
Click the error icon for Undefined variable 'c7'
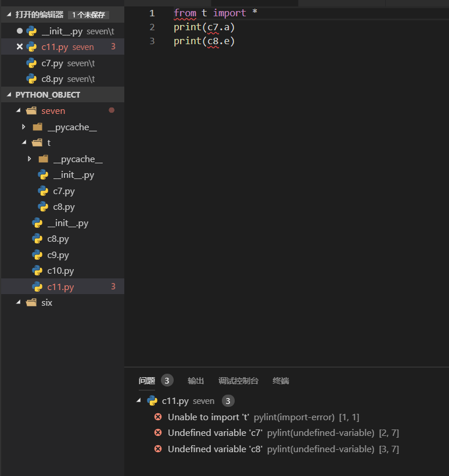(x=158, y=433)
